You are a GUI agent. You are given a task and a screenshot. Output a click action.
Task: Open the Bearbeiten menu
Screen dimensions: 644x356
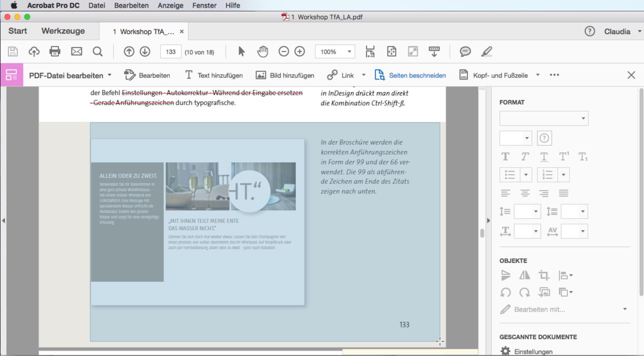coord(131,5)
